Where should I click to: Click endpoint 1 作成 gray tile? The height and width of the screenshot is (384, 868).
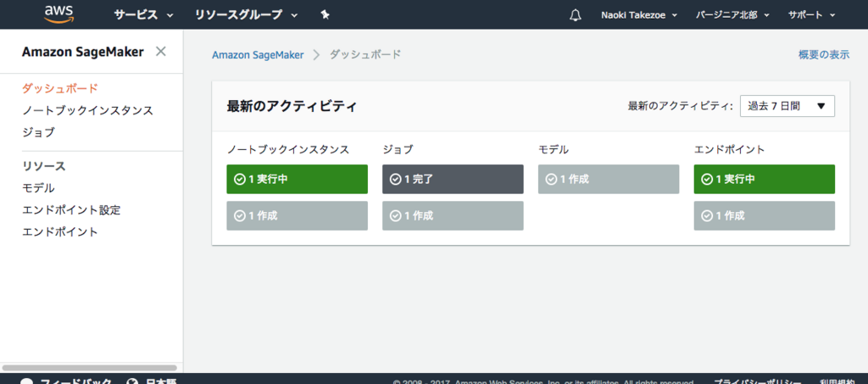(x=765, y=216)
